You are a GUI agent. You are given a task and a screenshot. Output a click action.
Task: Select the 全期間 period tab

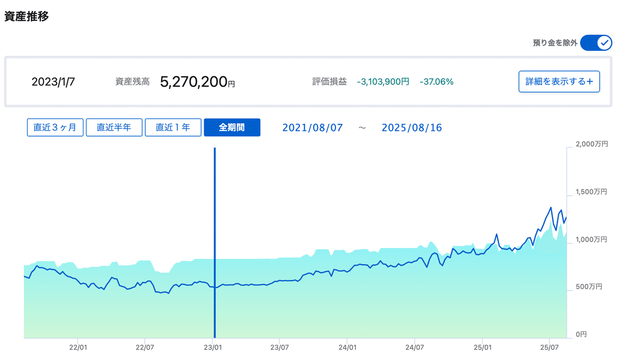pos(232,127)
